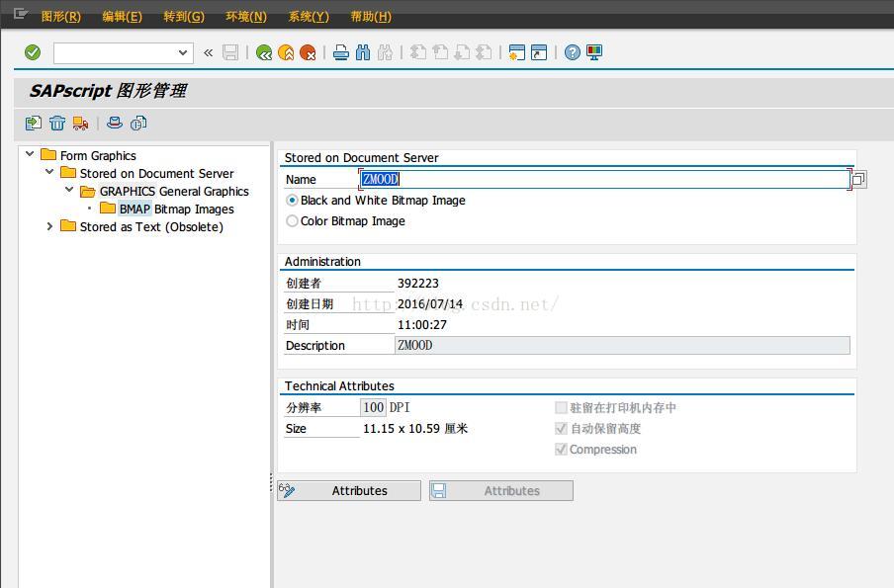Click the green Enter checkmark icon
Image resolution: width=894 pixels, height=588 pixels.
[33, 52]
